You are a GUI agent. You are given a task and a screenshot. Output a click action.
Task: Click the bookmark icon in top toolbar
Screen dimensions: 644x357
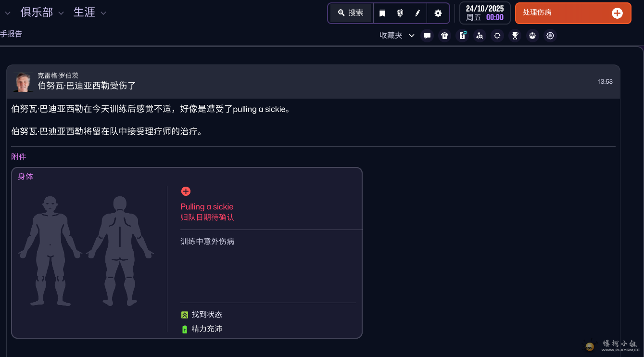[382, 13]
